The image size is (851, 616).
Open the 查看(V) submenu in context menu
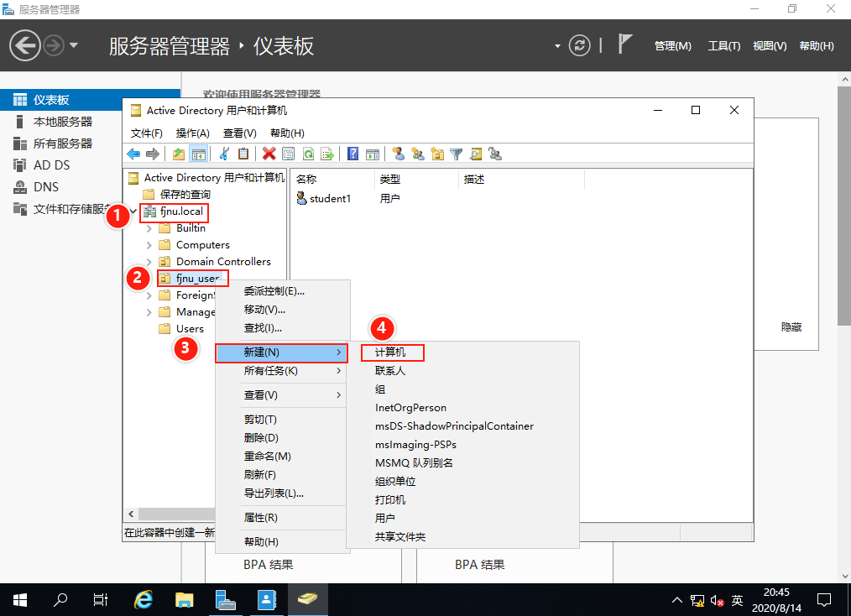(282, 395)
